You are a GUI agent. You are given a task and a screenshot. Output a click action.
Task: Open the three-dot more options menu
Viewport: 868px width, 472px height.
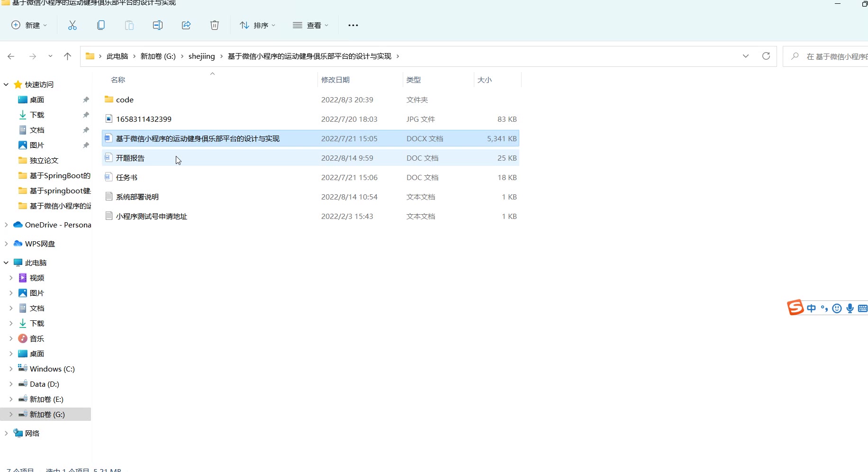[353, 25]
